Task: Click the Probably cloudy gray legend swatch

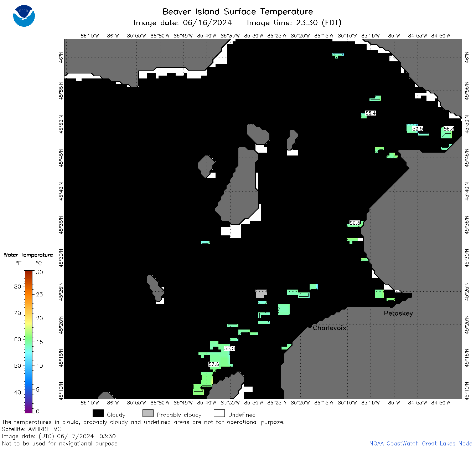Action: point(148,413)
